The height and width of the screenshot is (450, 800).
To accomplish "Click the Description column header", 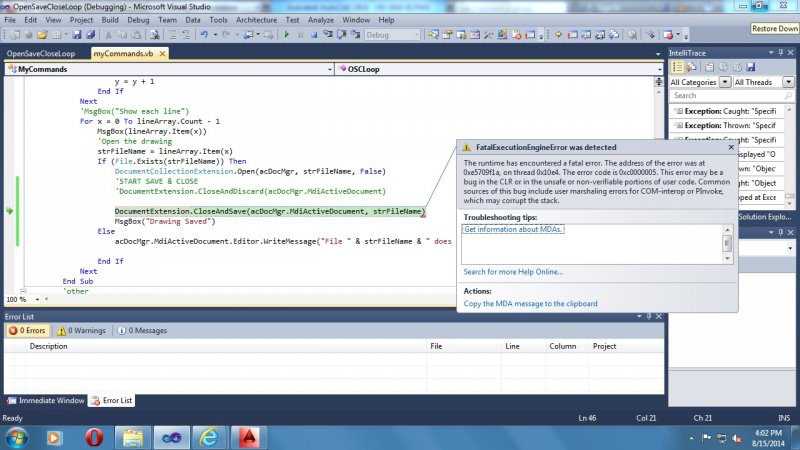I will pos(48,346).
